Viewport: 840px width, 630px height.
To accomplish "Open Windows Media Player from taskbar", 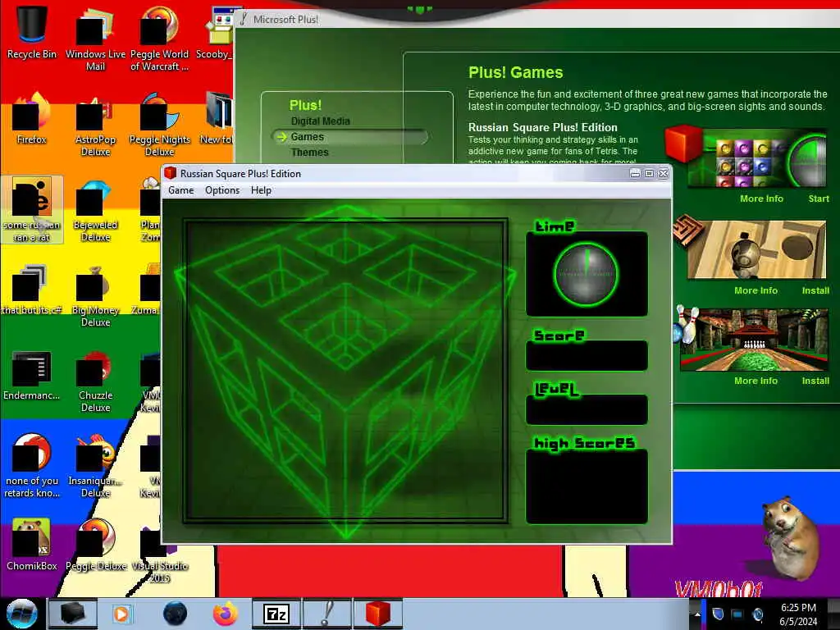I will pos(121,614).
